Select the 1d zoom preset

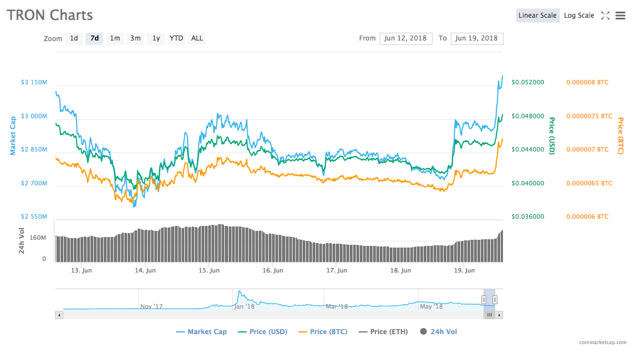point(74,38)
